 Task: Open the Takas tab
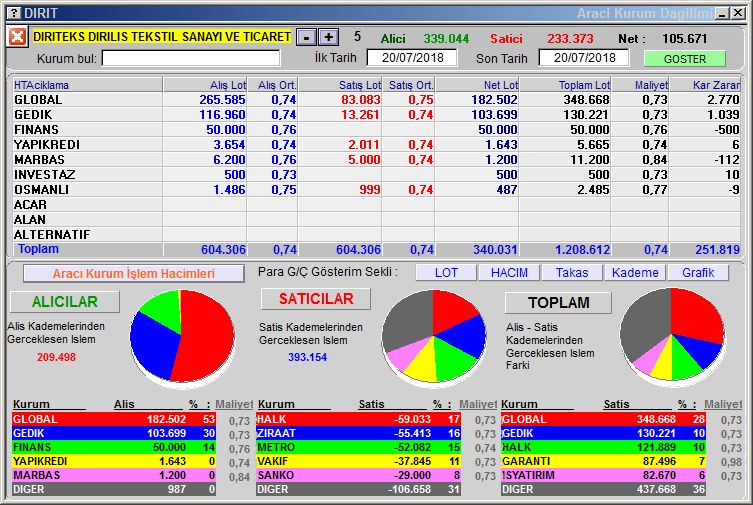[572, 273]
